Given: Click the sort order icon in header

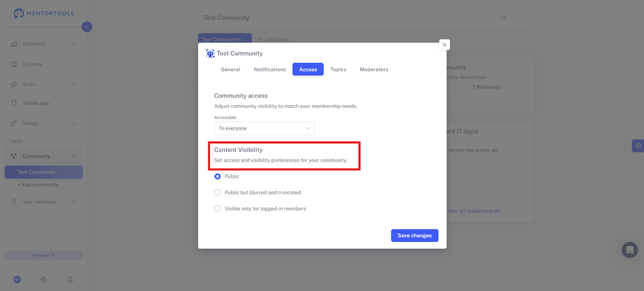Looking at the screenshot, I should click(503, 18).
